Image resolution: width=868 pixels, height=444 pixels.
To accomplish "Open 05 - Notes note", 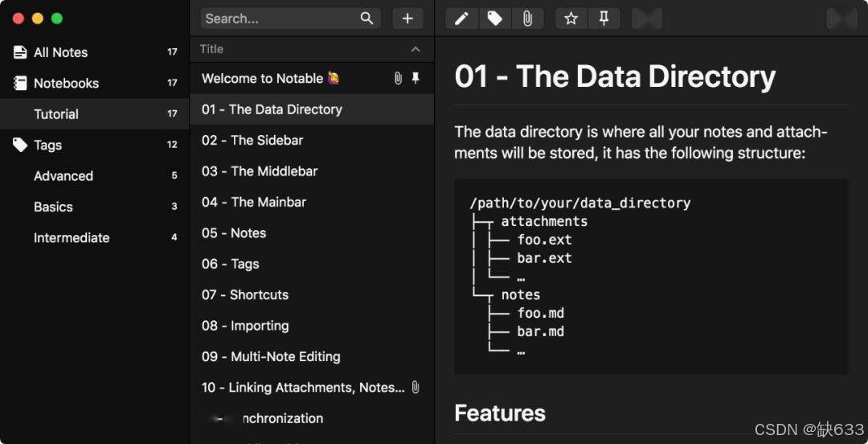I will pos(312,232).
